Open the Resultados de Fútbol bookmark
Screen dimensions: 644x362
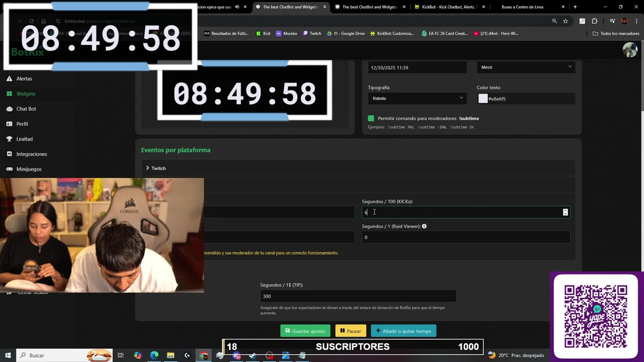(x=226, y=33)
